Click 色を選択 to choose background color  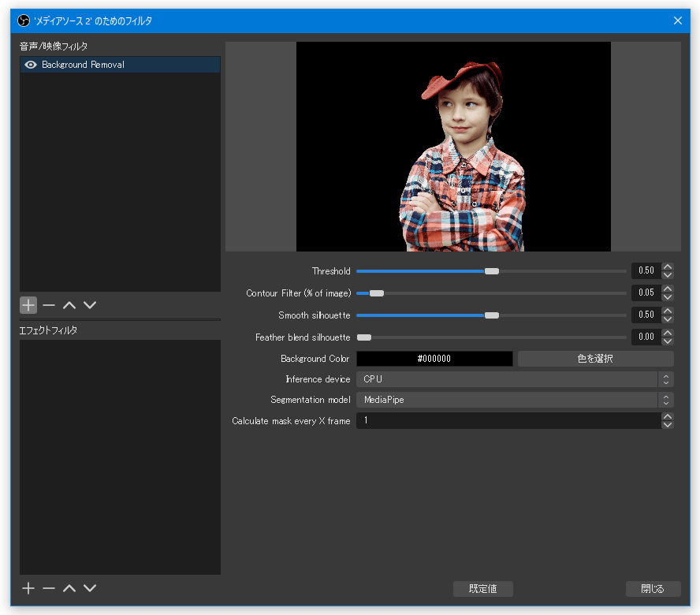[x=595, y=359]
